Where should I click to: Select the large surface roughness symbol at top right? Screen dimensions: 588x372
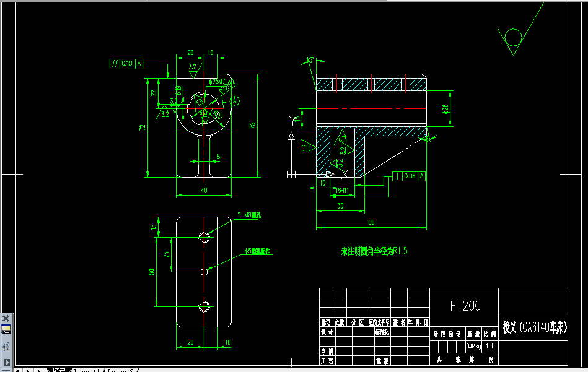[x=520, y=30]
